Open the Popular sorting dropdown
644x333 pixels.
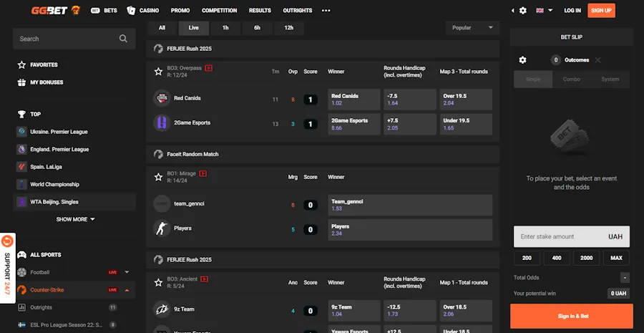click(x=472, y=28)
